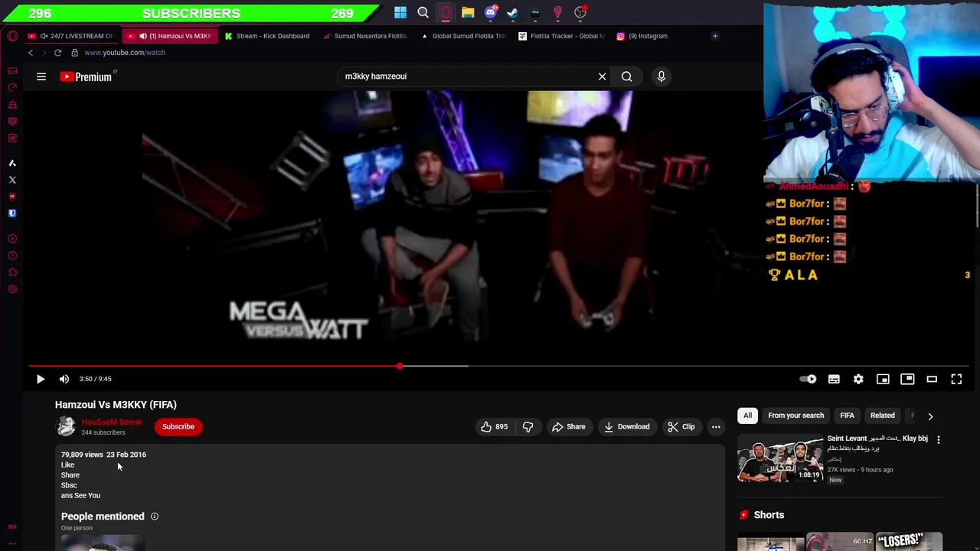Dislike the video with thumbs-down
980x551 pixels.
pos(528,427)
